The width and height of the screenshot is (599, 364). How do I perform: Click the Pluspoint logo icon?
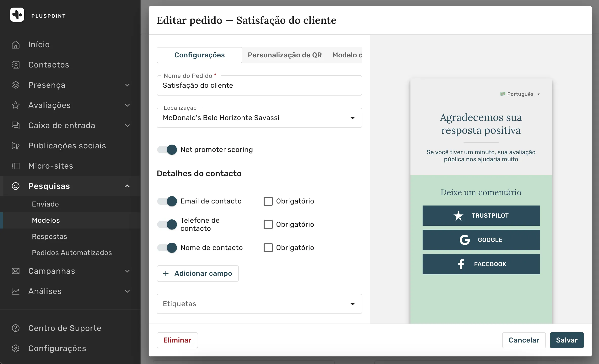pyautogui.click(x=17, y=15)
